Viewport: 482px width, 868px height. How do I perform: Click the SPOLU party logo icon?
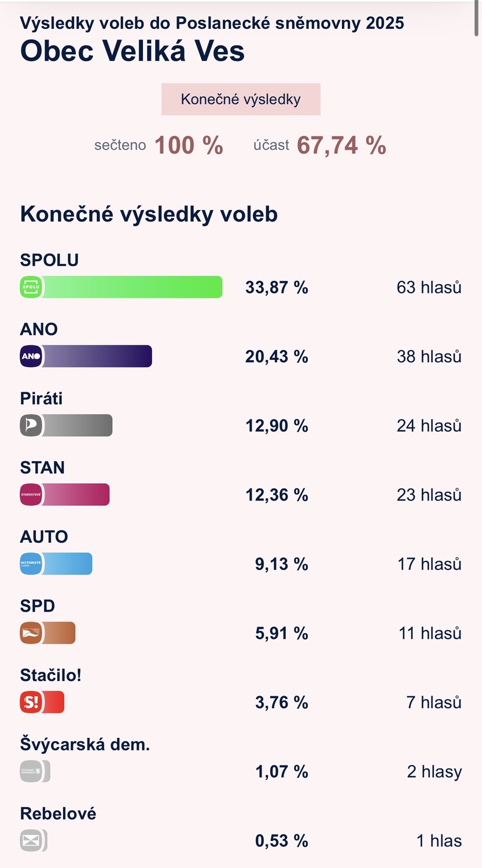(x=31, y=287)
